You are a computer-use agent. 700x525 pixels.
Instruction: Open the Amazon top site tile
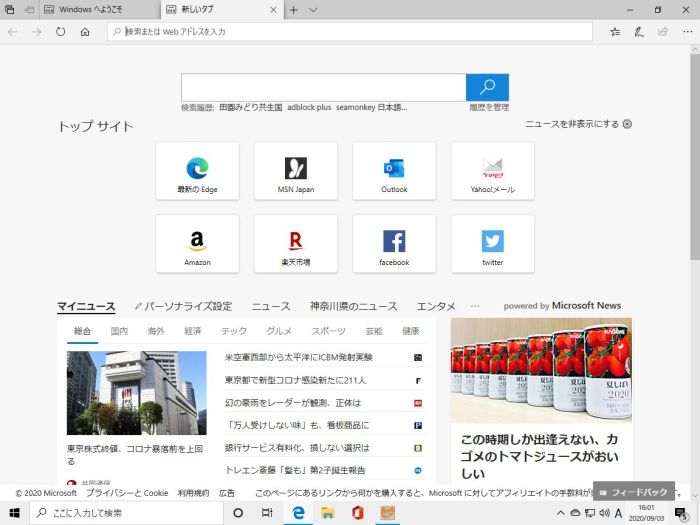click(197, 243)
